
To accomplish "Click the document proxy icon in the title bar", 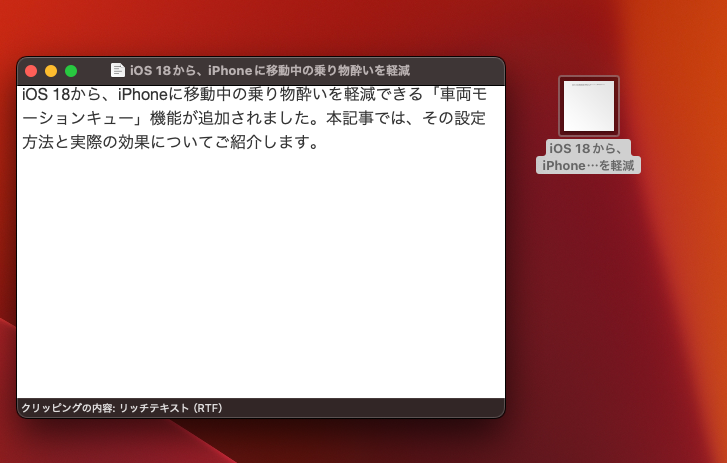I will (x=118, y=70).
